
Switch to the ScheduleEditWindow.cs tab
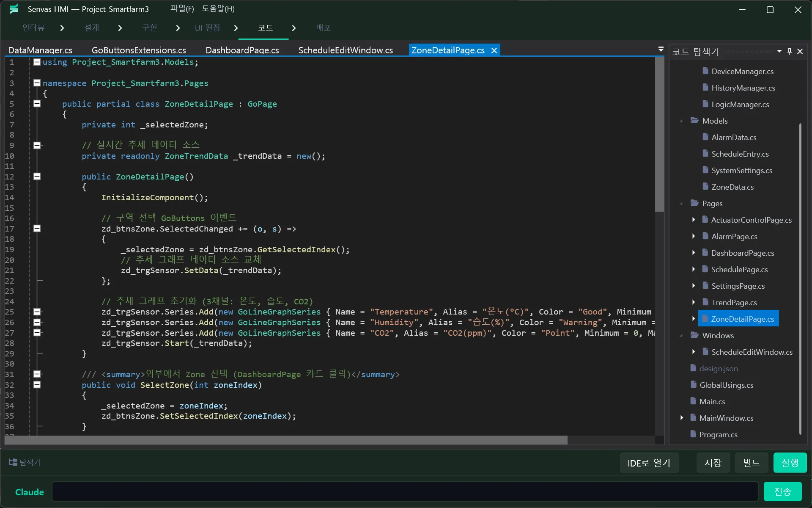pyautogui.click(x=346, y=50)
